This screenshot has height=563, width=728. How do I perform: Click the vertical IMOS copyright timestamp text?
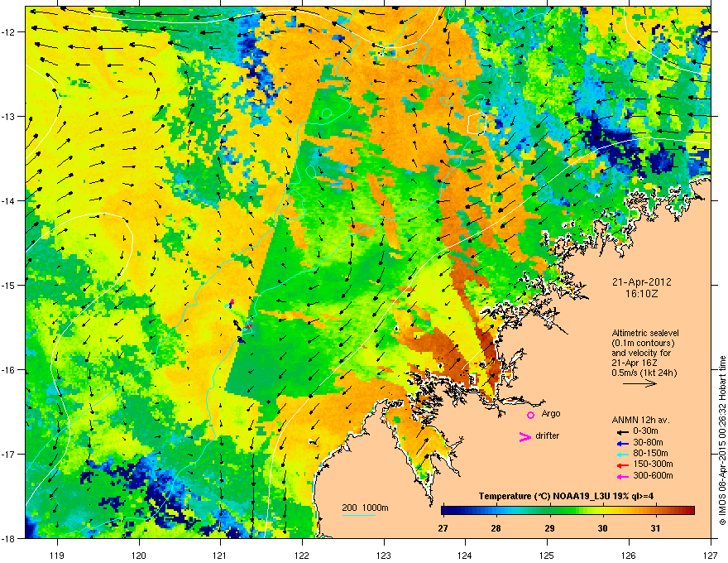pos(722,440)
